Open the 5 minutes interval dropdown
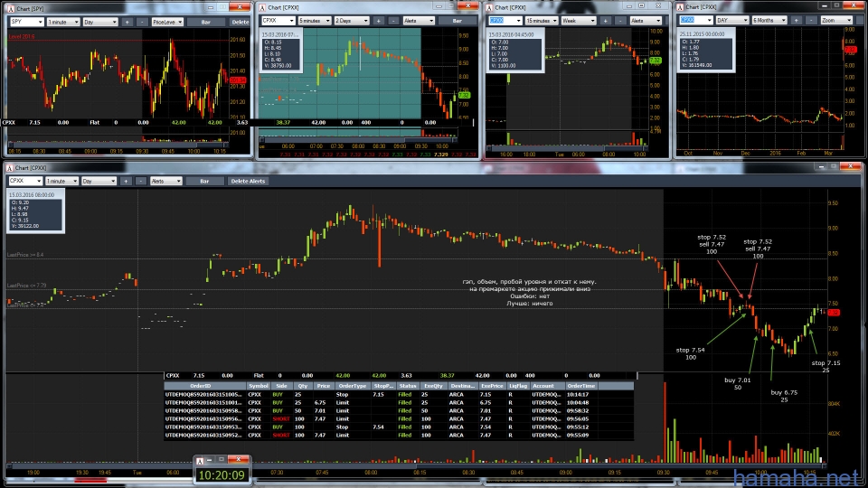Viewport: 868px width, 488px height. pyautogui.click(x=315, y=21)
